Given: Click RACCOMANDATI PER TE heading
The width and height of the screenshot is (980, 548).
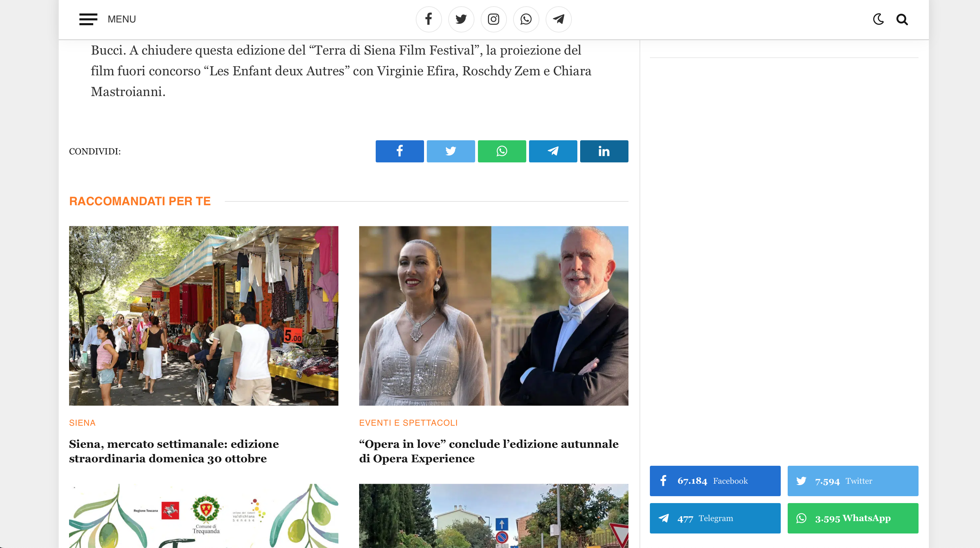Looking at the screenshot, I should coord(140,201).
